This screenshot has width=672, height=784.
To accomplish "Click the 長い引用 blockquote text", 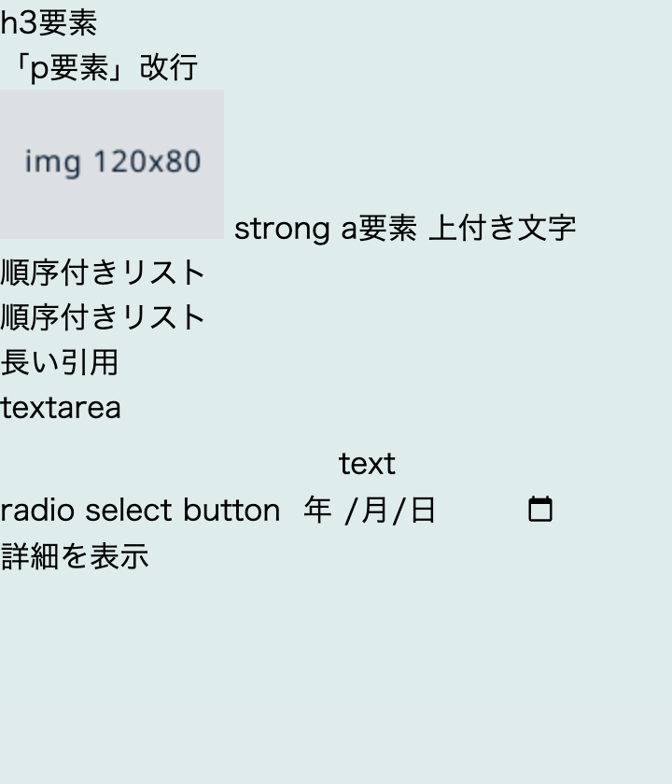I will [60, 363].
